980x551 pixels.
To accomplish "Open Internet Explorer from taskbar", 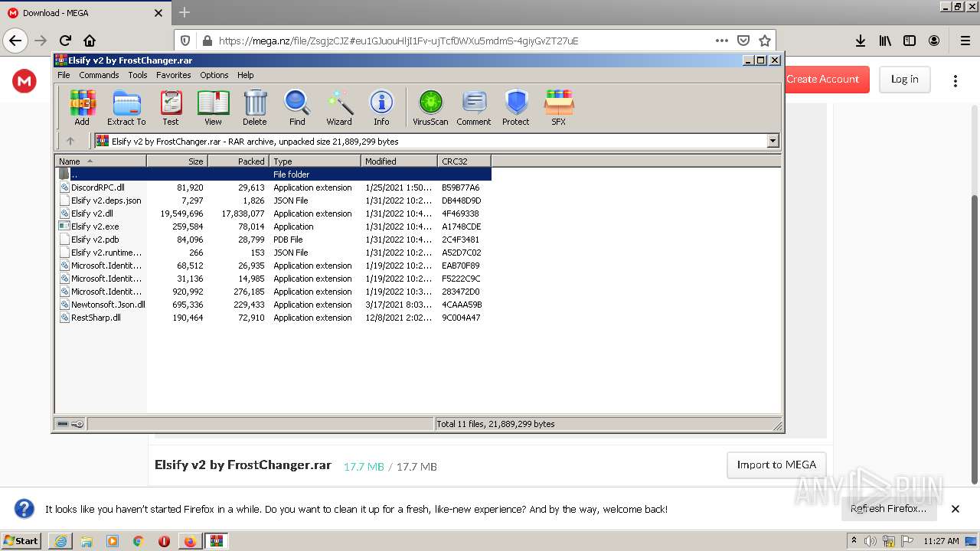I will point(60,541).
